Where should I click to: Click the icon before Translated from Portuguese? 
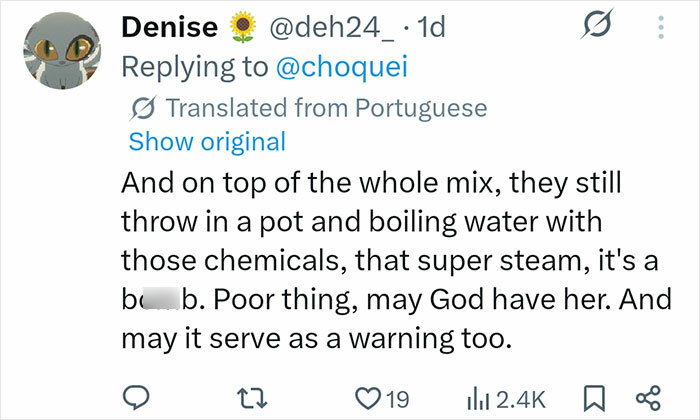[143, 108]
